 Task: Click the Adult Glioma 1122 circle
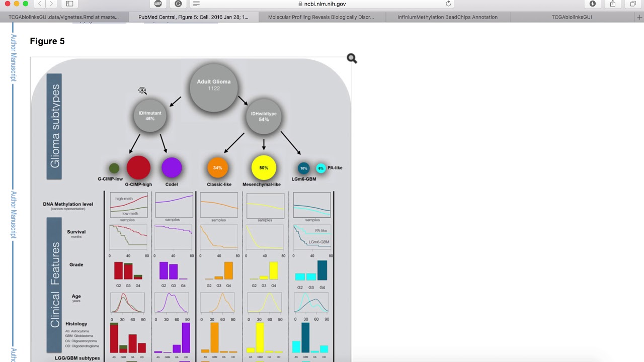coord(214,88)
